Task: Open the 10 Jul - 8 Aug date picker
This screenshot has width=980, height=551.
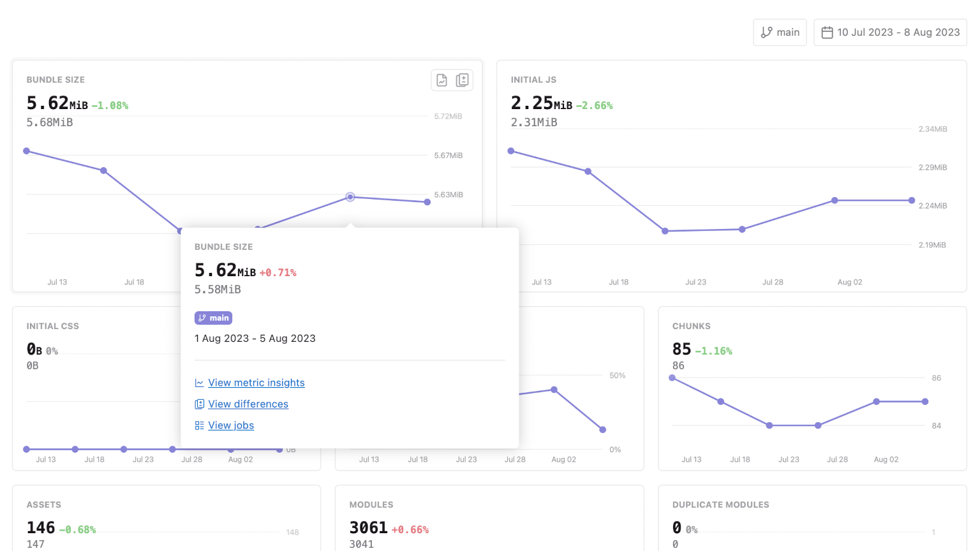Action: [890, 32]
